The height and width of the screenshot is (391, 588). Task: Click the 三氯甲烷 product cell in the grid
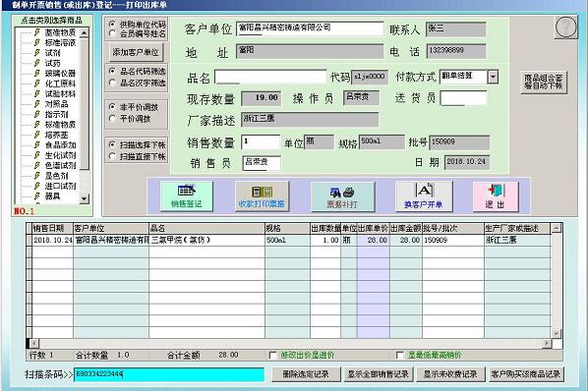click(206, 240)
